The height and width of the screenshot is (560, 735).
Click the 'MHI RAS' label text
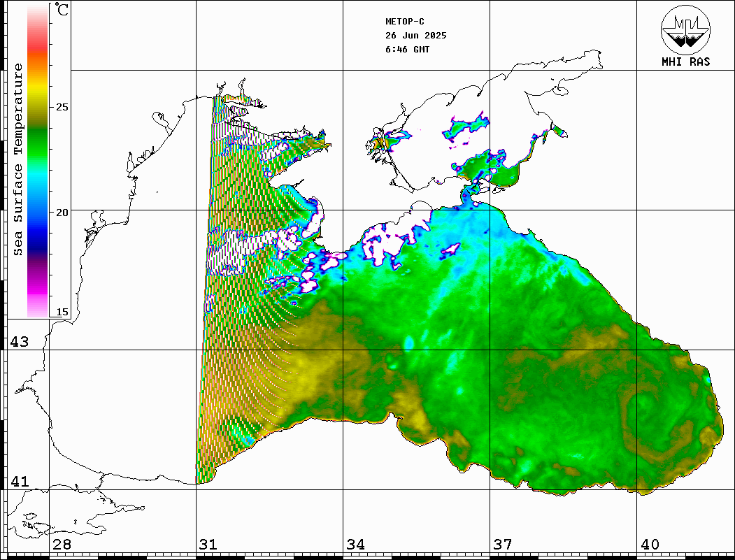tap(685, 62)
